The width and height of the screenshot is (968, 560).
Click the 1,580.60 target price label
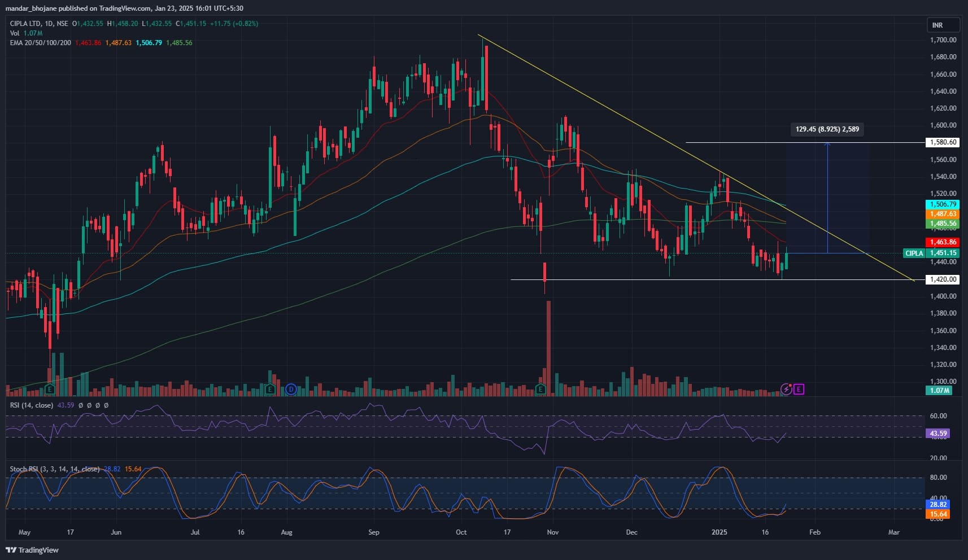[x=943, y=142]
